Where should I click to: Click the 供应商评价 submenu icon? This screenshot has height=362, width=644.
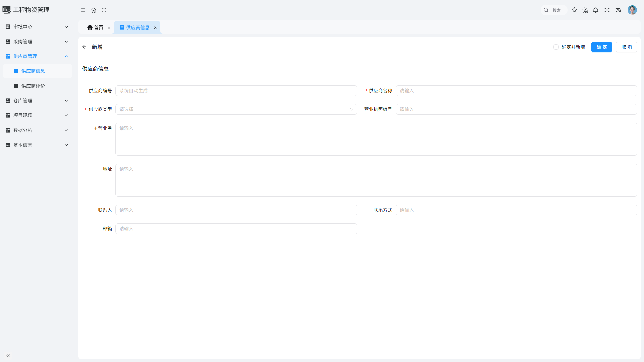tap(16, 86)
